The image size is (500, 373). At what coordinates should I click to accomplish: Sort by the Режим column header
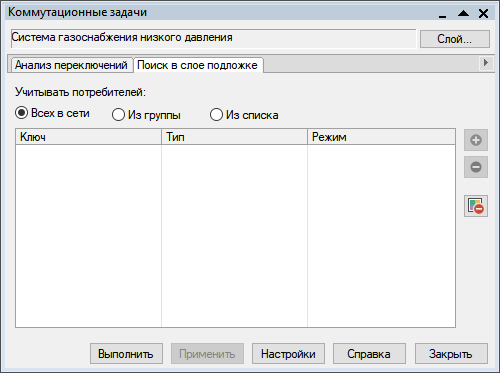point(381,137)
